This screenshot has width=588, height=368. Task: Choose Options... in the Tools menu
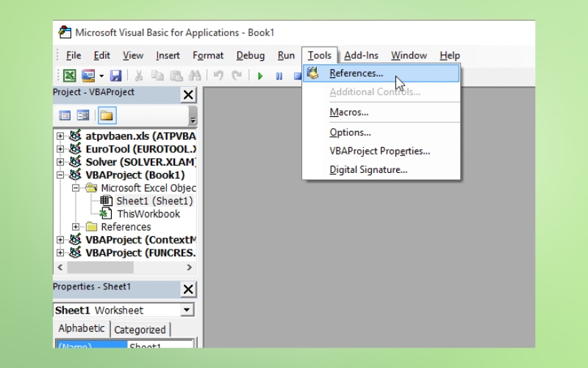point(350,132)
